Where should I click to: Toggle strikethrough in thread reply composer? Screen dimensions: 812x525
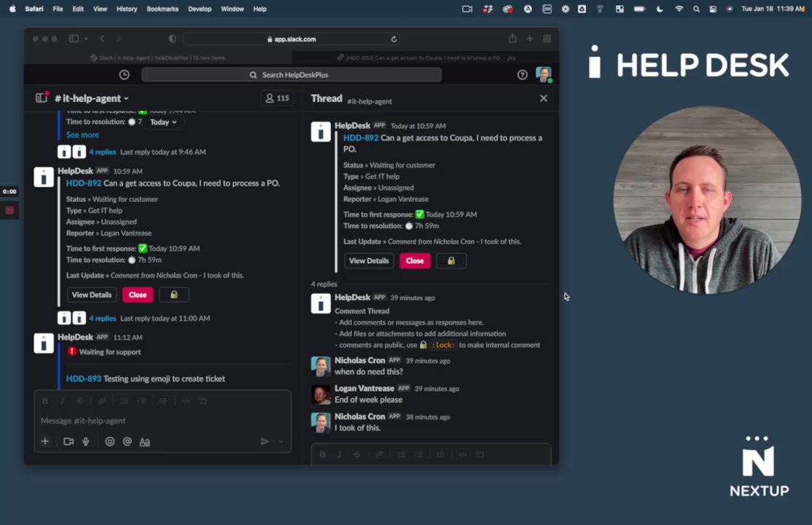357,454
